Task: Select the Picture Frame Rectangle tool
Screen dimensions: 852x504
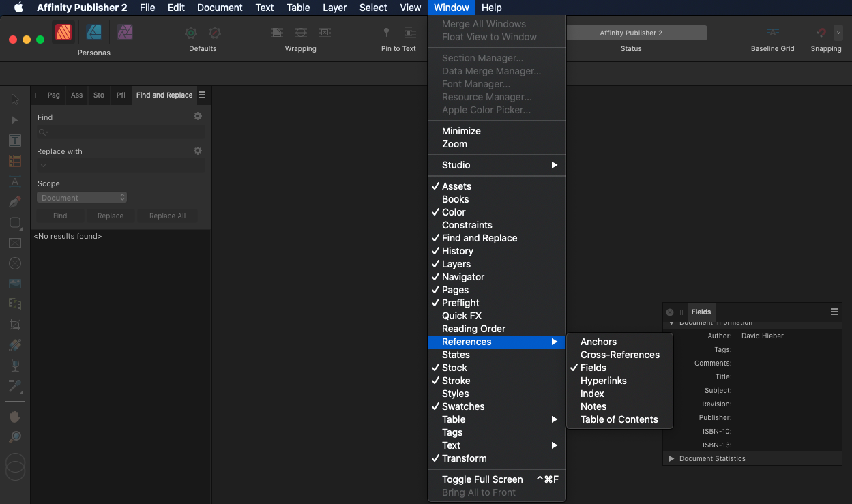Action: click(x=15, y=243)
